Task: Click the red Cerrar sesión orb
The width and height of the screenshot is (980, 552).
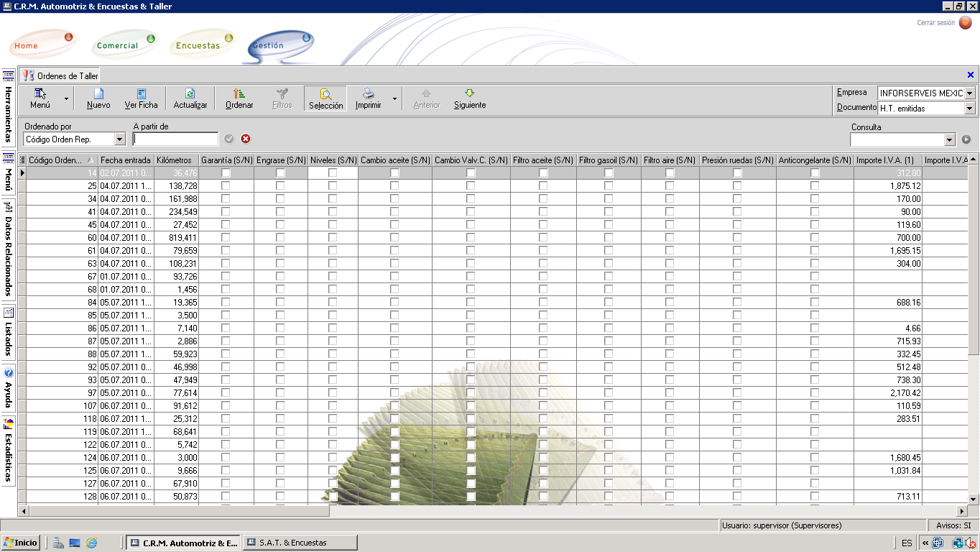Action: 965,23
